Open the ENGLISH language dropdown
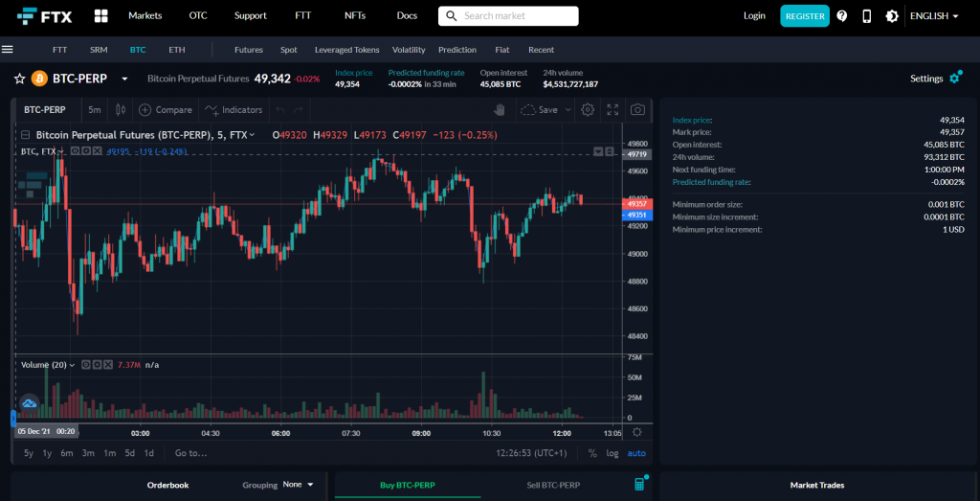Viewport: 980px width, 501px height. [934, 15]
